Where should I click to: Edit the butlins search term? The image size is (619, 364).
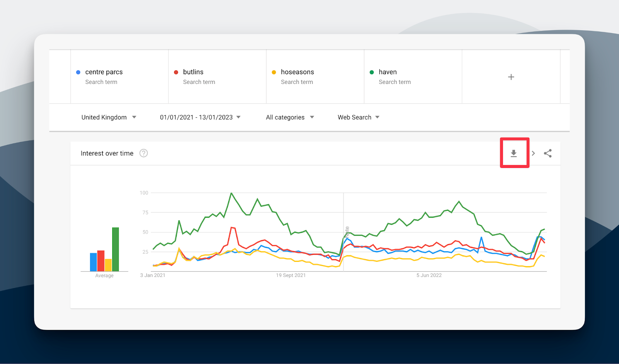[217, 77]
